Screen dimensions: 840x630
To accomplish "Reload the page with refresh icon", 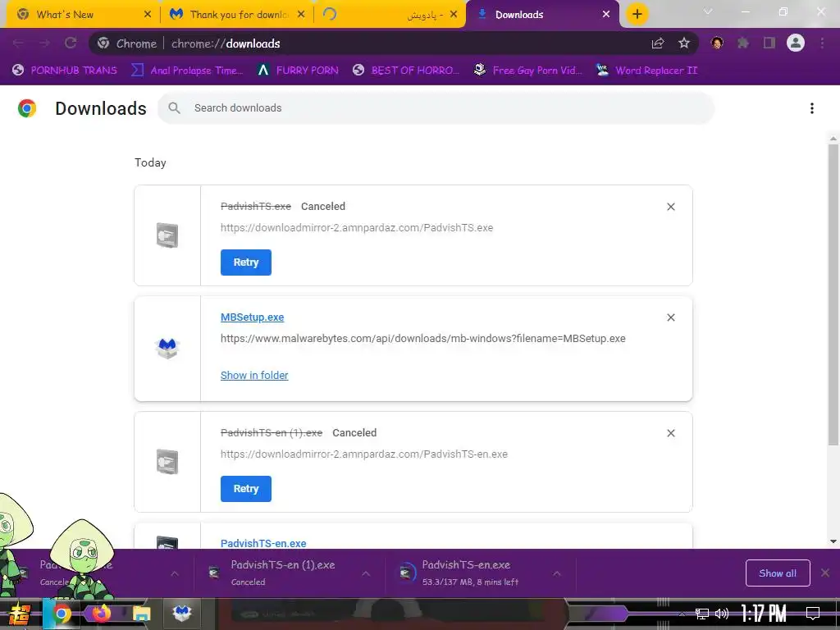I will pyautogui.click(x=71, y=43).
